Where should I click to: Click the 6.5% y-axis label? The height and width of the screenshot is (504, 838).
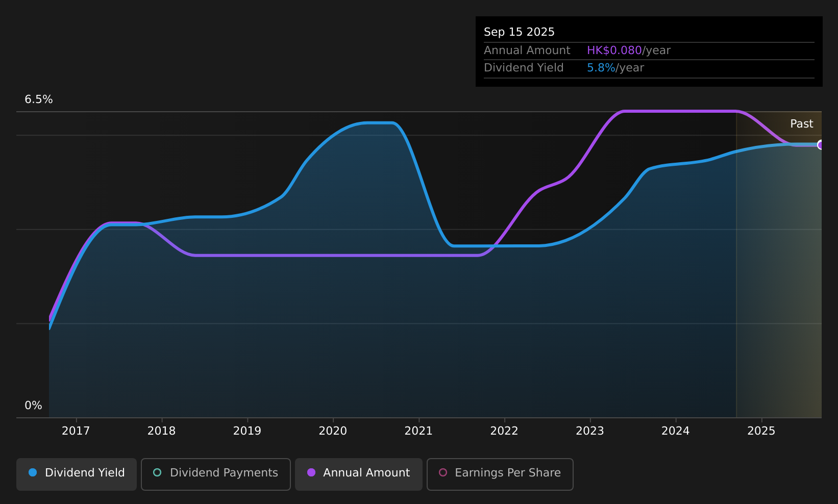[39, 99]
